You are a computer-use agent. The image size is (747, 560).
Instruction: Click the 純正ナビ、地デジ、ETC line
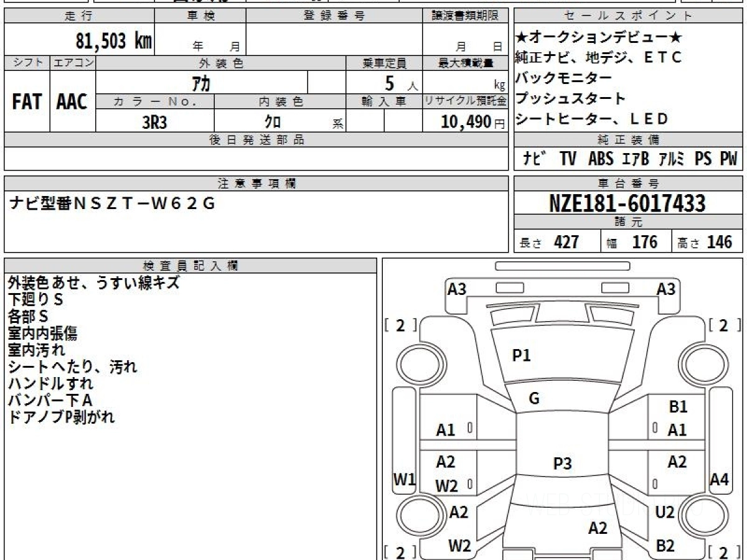(x=599, y=57)
